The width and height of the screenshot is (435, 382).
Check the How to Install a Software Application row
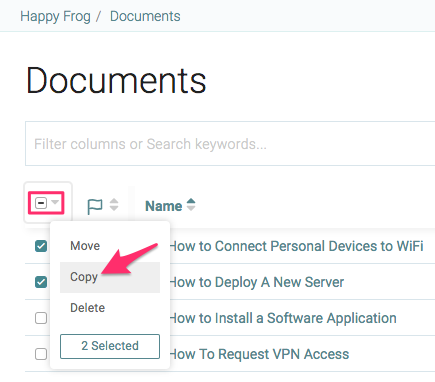click(41, 318)
